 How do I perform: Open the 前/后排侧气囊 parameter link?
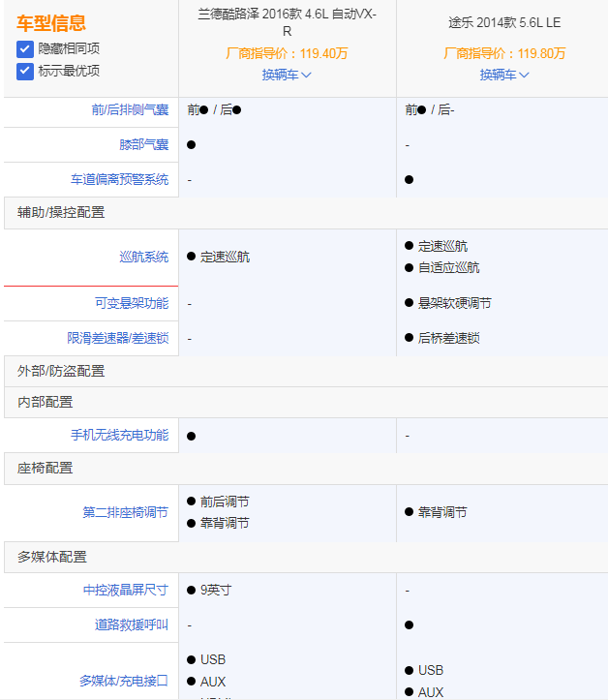pos(130,109)
